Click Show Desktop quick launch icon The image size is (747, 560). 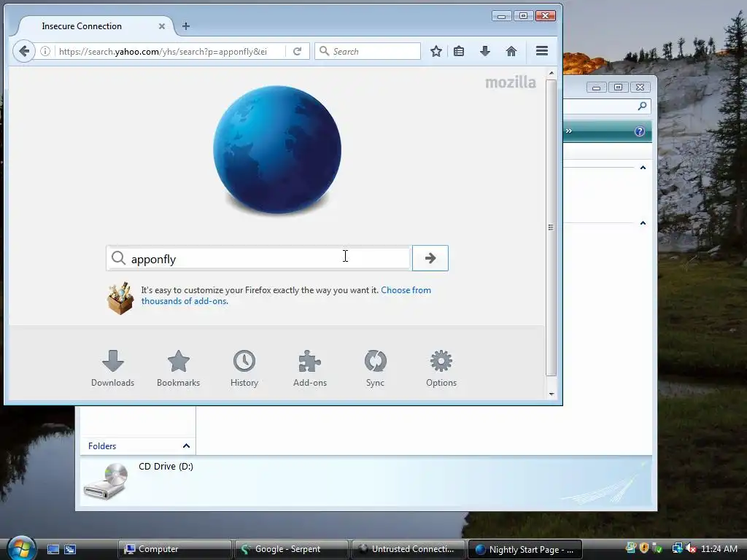53,549
